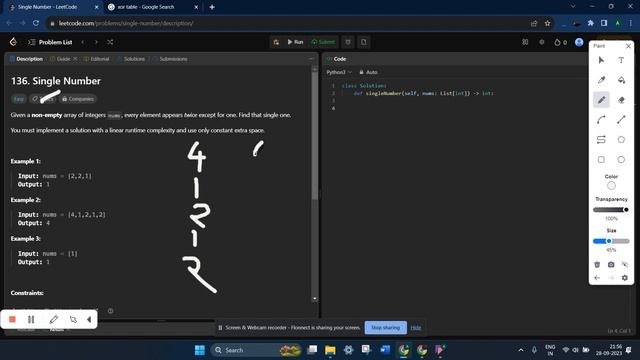The height and width of the screenshot is (360, 640).
Task: Click the streak fire counter
Action: coord(560,42)
